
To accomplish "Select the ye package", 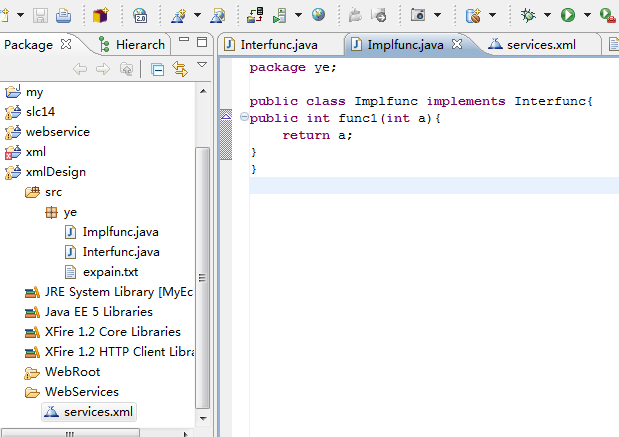I will (x=61, y=212).
